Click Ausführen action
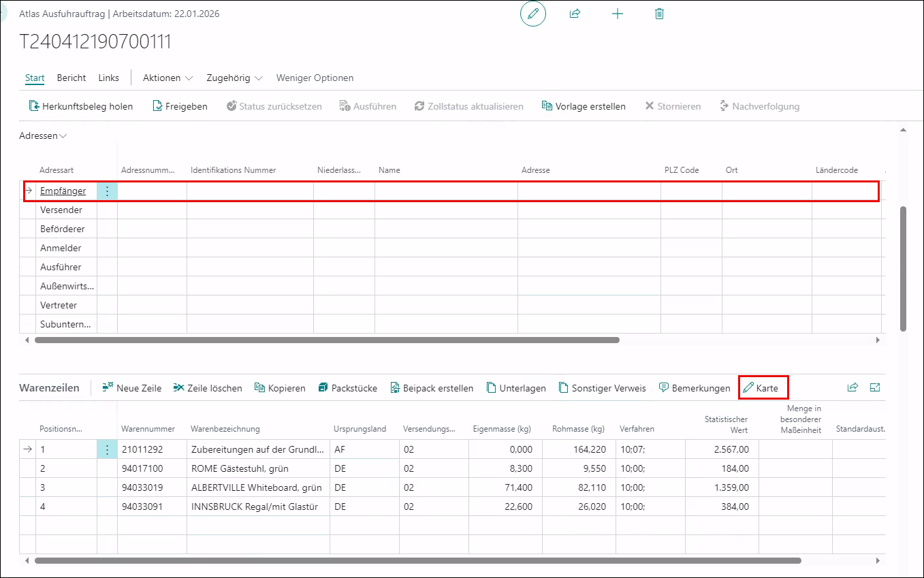Image resolution: width=924 pixels, height=578 pixels. tap(368, 106)
